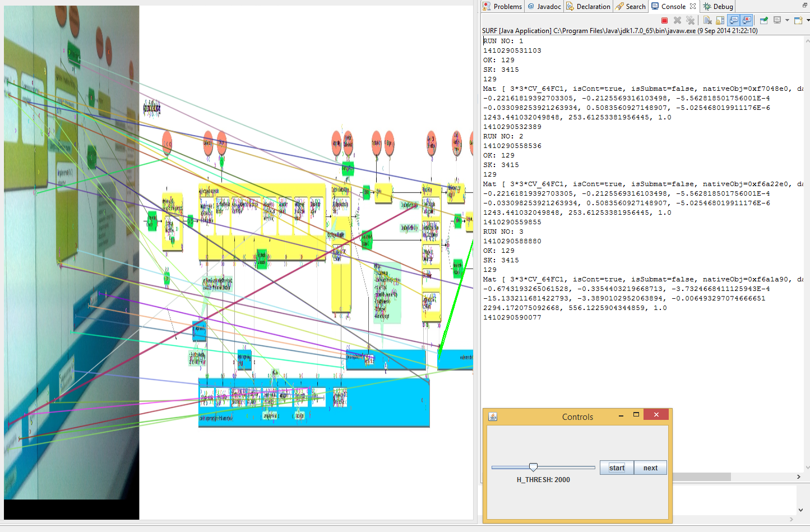Click Remove Launch gray X icon
This screenshot has width=810, height=532.
click(x=677, y=20)
